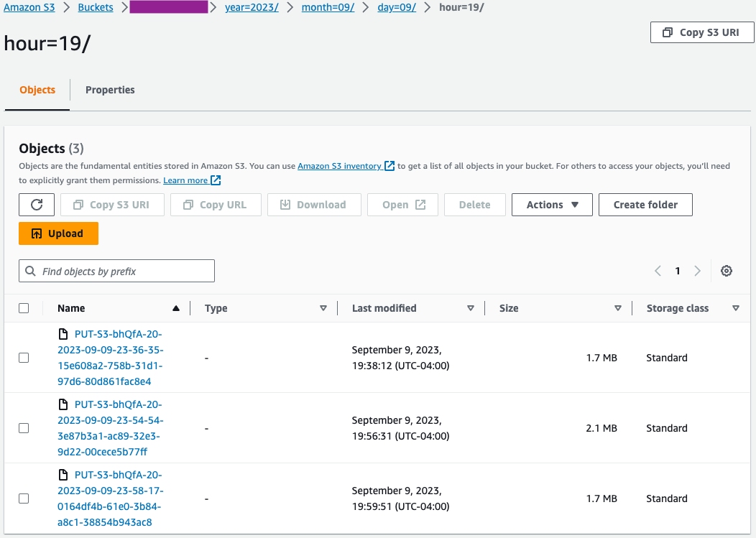Viewport: 756px width, 538px height.
Task: Sort by Type column arrow
Action: pos(323,309)
